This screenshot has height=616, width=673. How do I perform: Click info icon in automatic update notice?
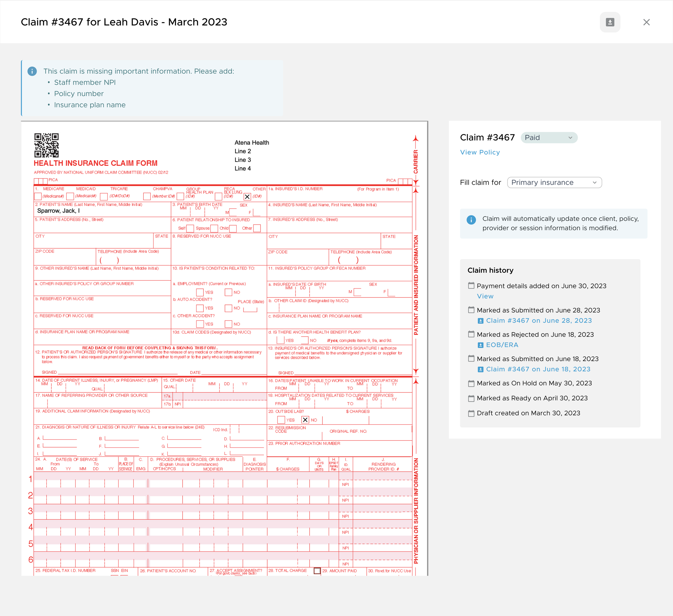(471, 220)
